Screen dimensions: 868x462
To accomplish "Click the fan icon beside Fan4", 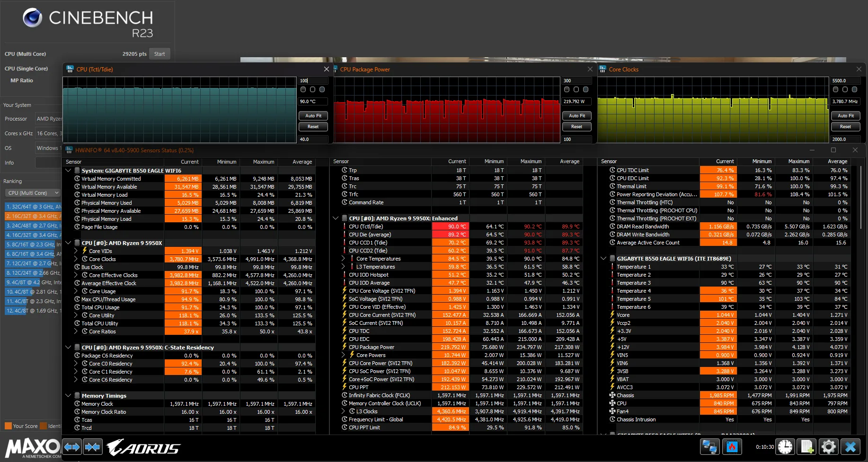I will [612, 411].
